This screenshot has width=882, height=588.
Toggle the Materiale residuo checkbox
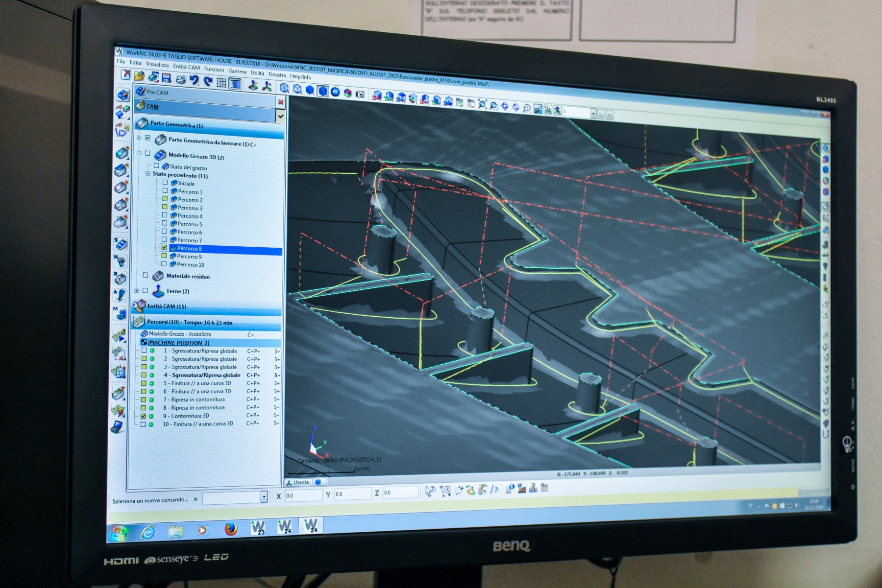146,275
